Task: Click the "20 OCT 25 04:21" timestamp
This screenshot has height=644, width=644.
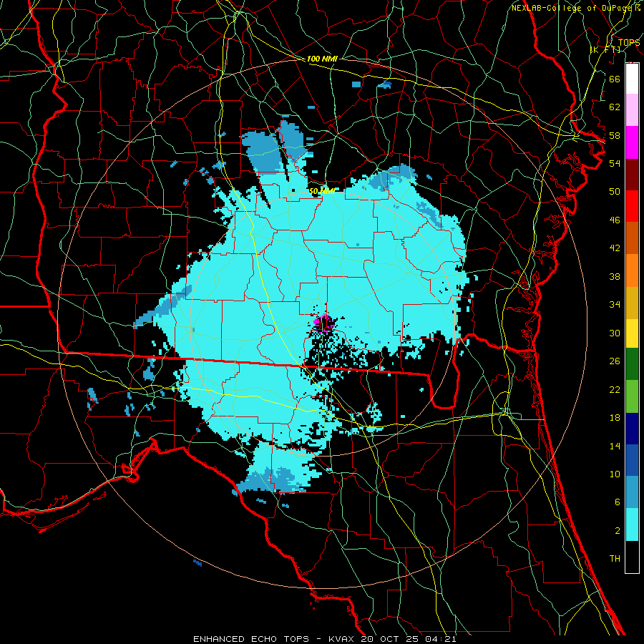Action: point(409,639)
